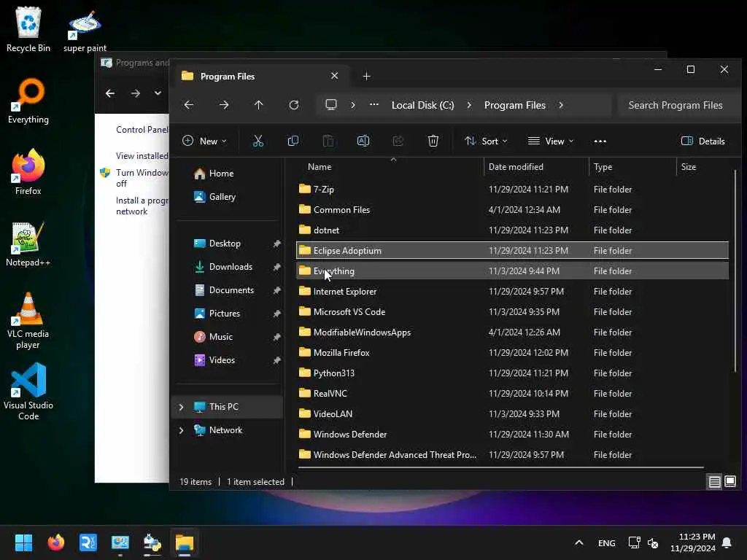Select the Notepad++ desktop shortcut
The image size is (747, 560).
(x=28, y=244)
